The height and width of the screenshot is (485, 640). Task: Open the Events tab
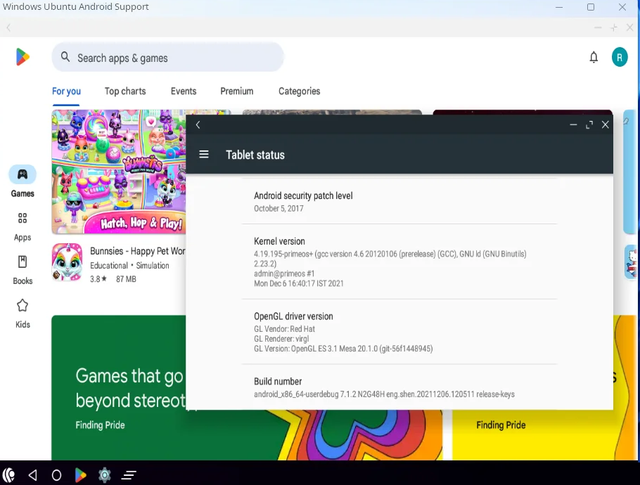pos(183,91)
